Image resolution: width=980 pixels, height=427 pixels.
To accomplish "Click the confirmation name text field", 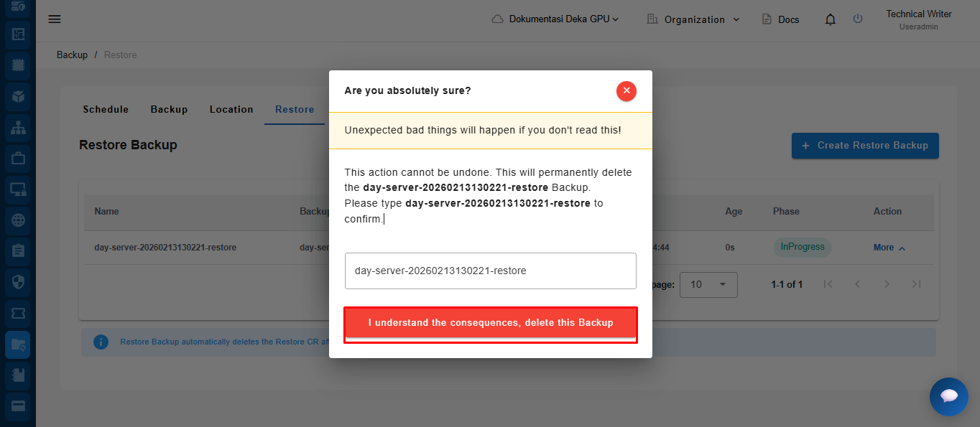I will 491,271.
